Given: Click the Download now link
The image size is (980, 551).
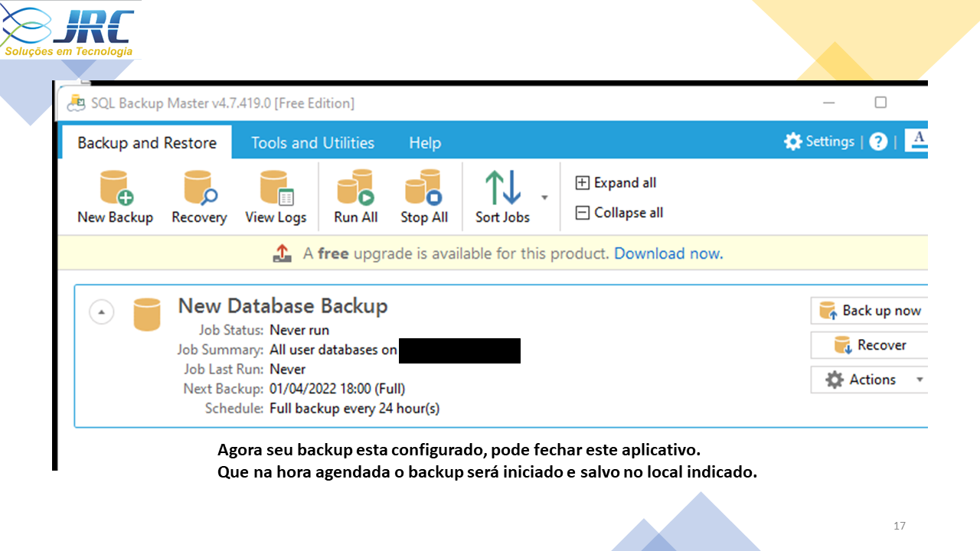Looking at the screenshot, I should pyautogui.click(x=668, y=253).
